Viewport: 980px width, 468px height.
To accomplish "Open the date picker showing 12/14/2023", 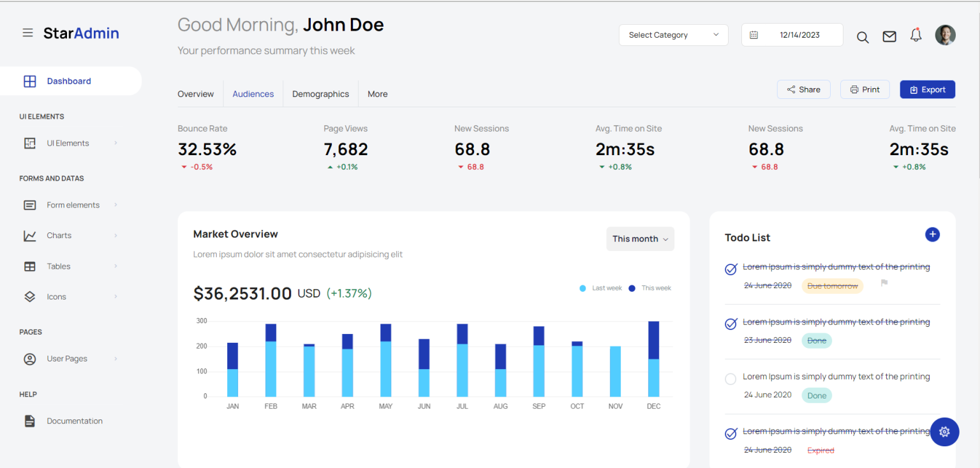I will (792, 34).
